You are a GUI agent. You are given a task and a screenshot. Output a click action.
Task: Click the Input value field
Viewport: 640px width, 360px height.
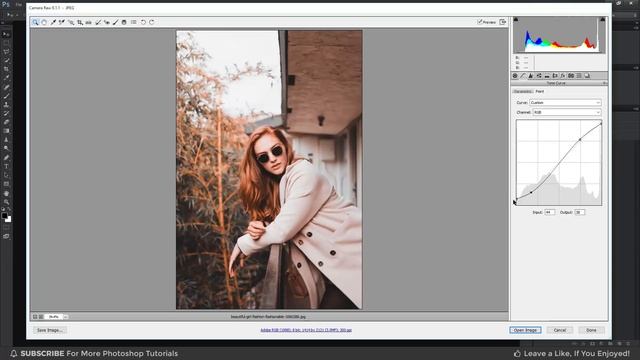click(550, 212)
